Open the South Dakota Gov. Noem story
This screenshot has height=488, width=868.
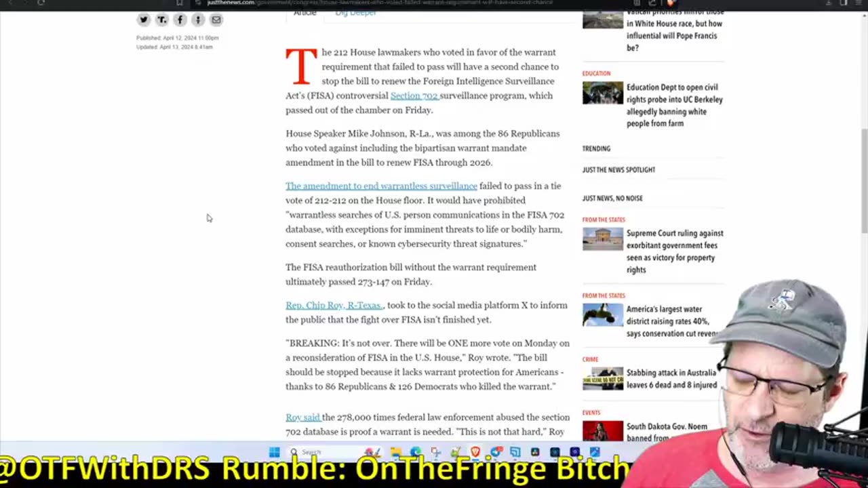(667, 432)
